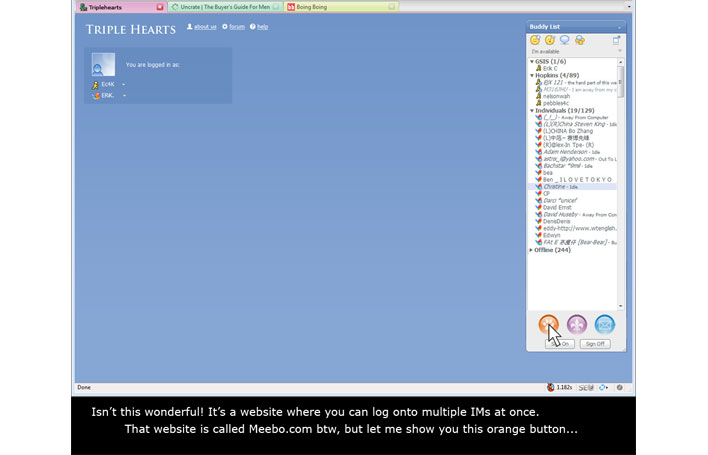
Task: Expand the Offline buddy group
Action: click(x=532, y=250)
